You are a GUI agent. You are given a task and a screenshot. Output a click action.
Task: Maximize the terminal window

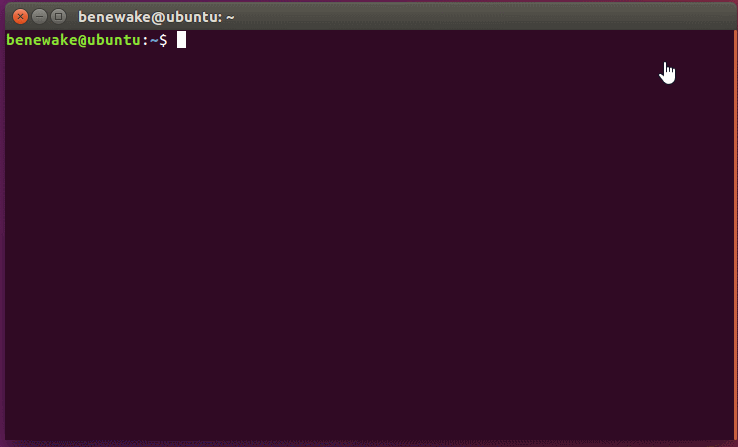[58, 17]
